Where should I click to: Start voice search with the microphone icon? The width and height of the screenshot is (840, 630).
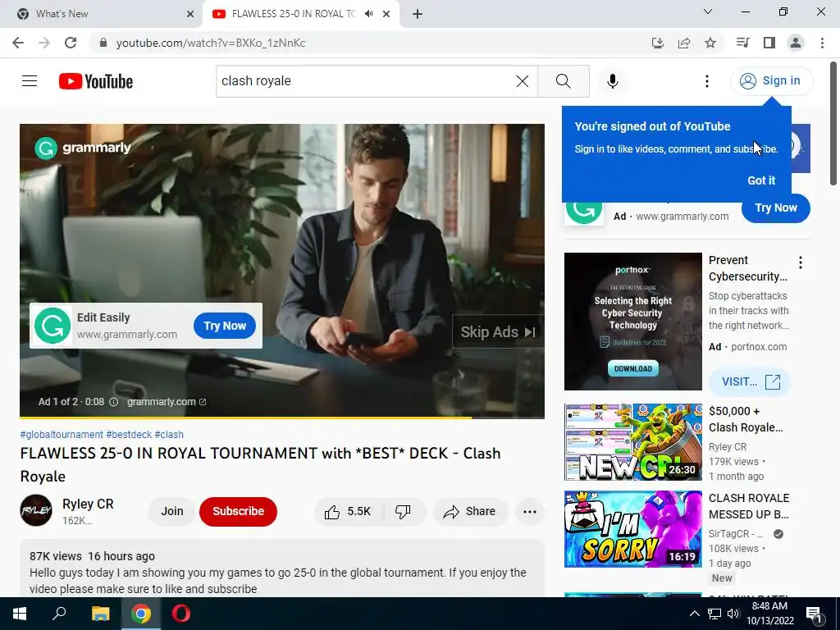(612, 81)
